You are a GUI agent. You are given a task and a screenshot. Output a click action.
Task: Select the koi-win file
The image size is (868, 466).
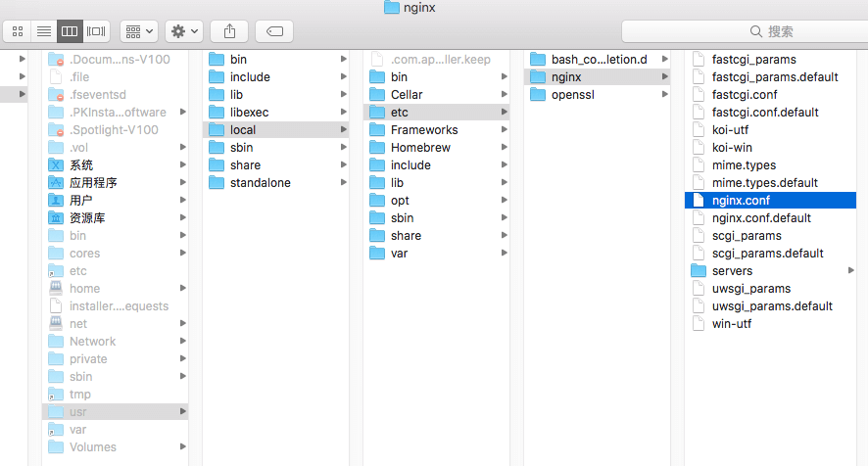click(771, 148)
